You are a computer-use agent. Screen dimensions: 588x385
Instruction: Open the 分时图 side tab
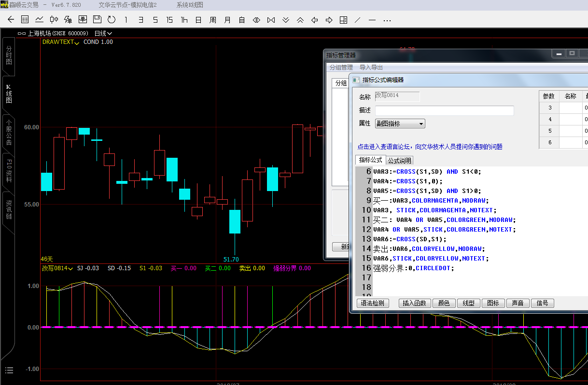[9, 55]
